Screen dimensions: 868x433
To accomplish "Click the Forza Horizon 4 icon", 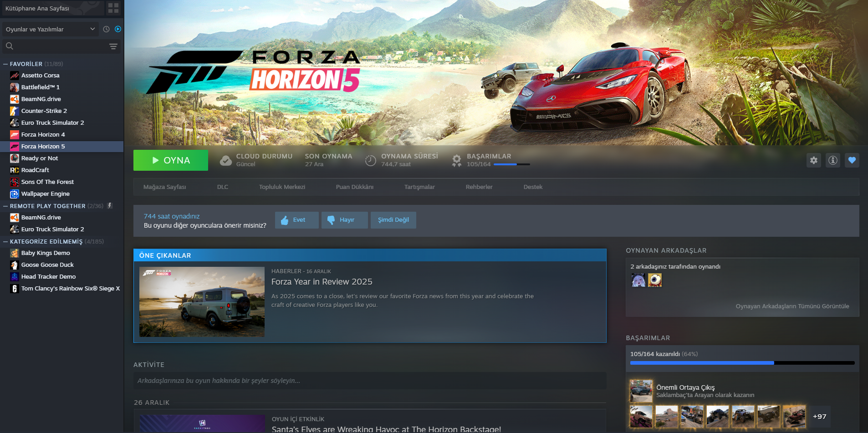I will pyautogui.click(x=15, y=135).
